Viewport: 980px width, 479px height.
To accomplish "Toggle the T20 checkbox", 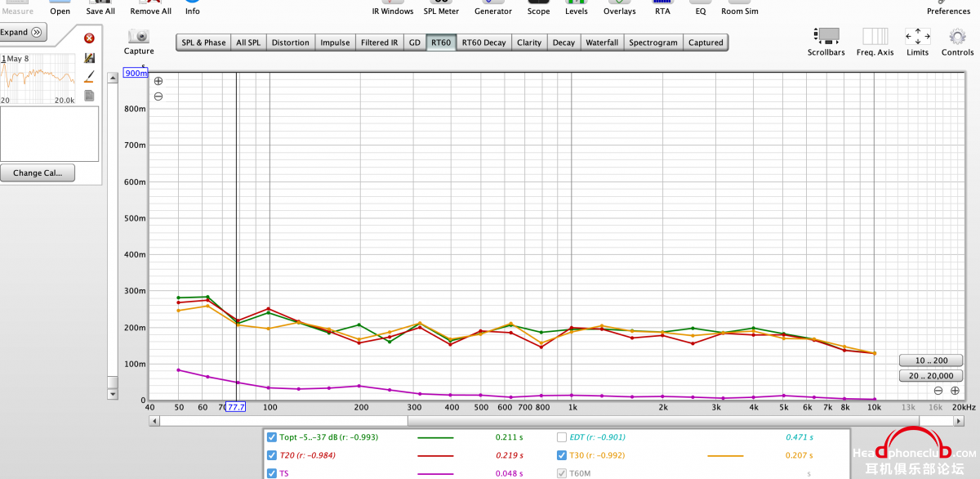I will pyautogui.click(x=272, y=455).
